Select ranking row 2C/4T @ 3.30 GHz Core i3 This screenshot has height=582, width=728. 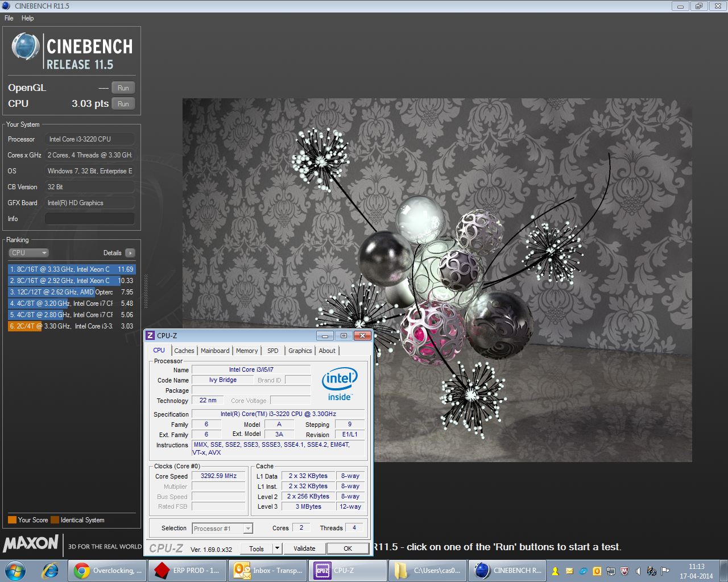72,326
